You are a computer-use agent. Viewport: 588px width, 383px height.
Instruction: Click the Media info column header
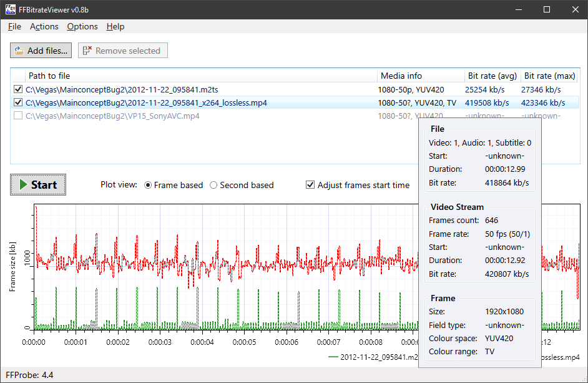(x=420, y=76)
